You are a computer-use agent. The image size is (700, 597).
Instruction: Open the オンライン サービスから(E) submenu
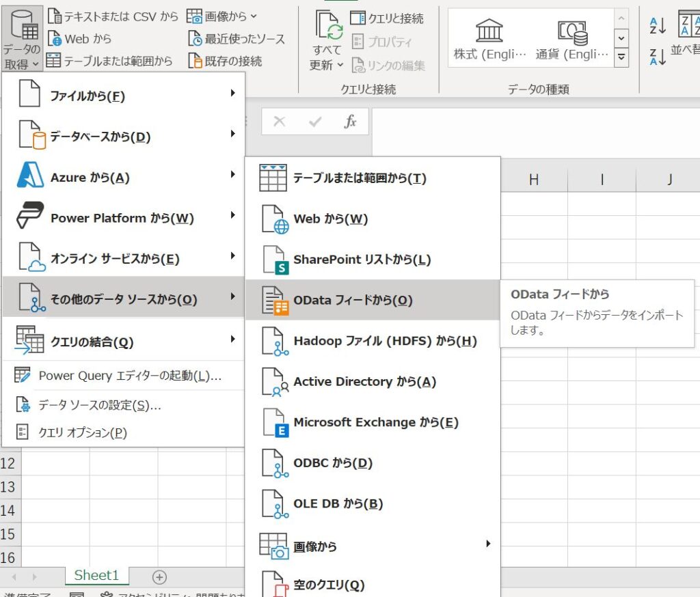(124, 258)
